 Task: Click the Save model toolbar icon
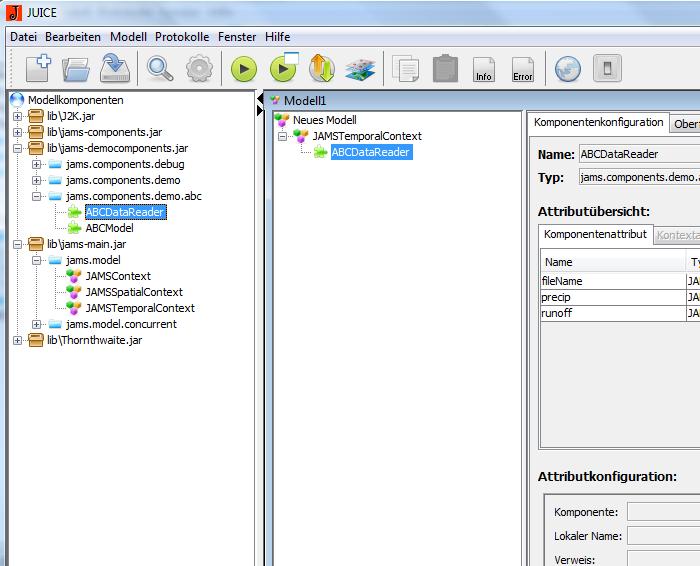[x=113, y=68]
